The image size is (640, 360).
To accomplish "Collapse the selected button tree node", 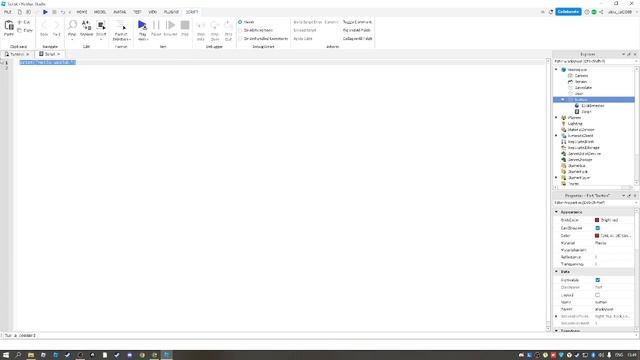I will pos(562,100).
